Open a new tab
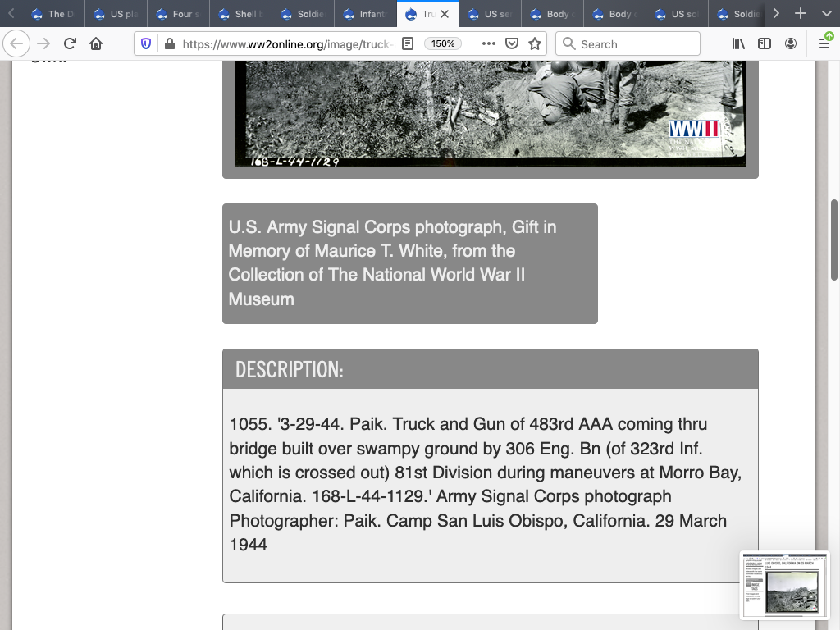Image resolution: width=840 pixels, height=630 pixels. pos(801,14)
